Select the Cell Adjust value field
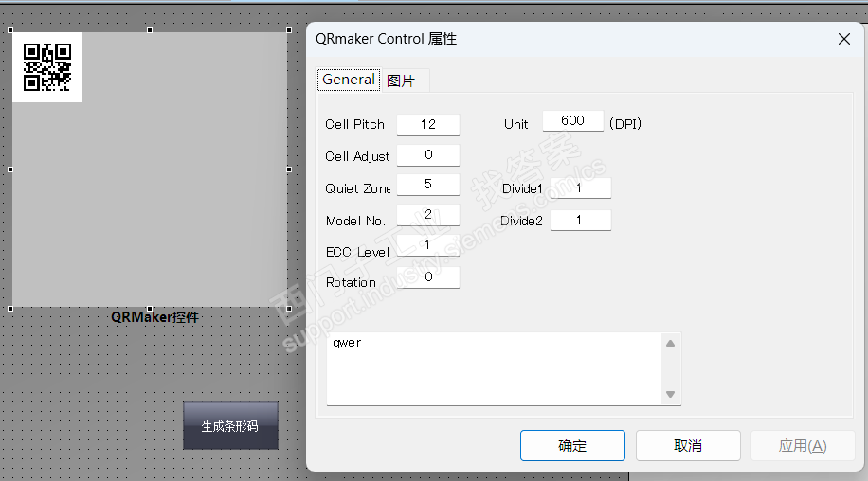The image size is (868, 481). pyautogui.click(x=427, y=155)
